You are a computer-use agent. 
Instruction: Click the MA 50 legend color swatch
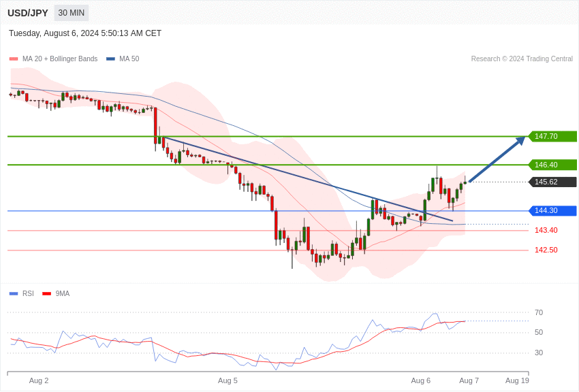coord(110,59)
